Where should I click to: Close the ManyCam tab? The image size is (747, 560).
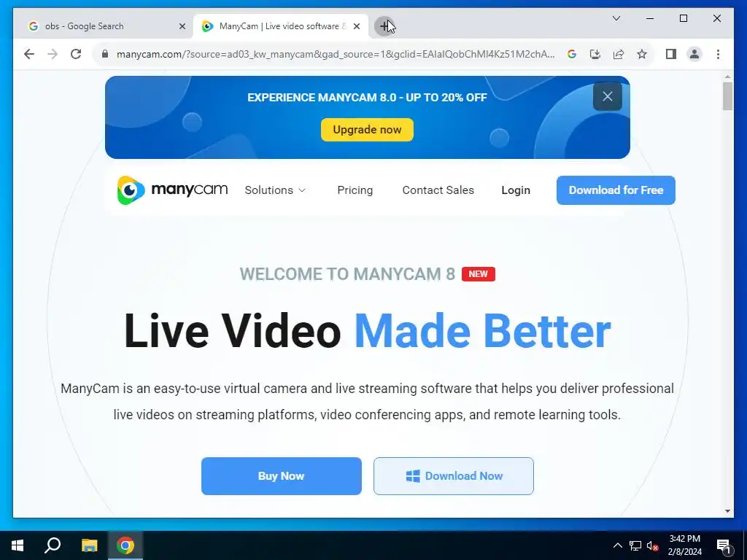(356, 26)
